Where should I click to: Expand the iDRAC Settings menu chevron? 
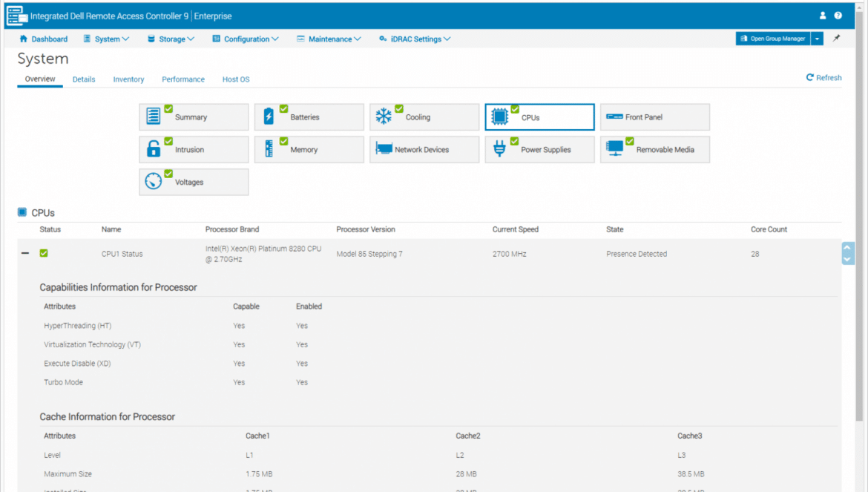447,39
